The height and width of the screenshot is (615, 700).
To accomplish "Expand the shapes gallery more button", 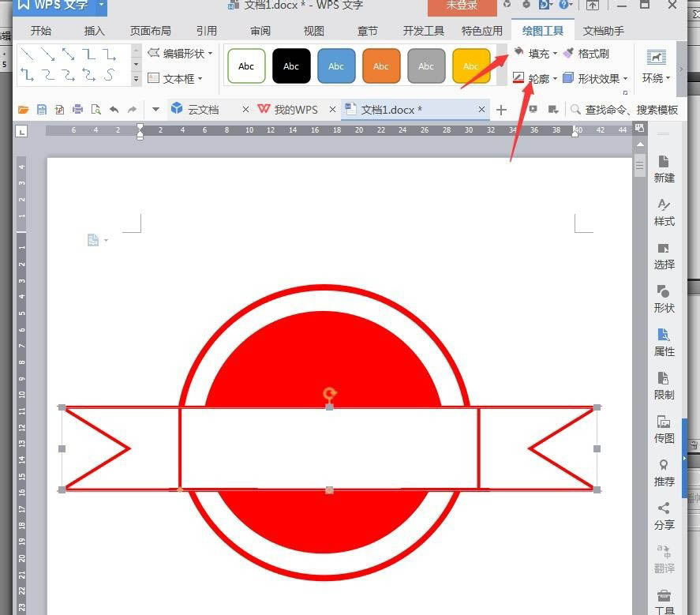I will point(137,79).
